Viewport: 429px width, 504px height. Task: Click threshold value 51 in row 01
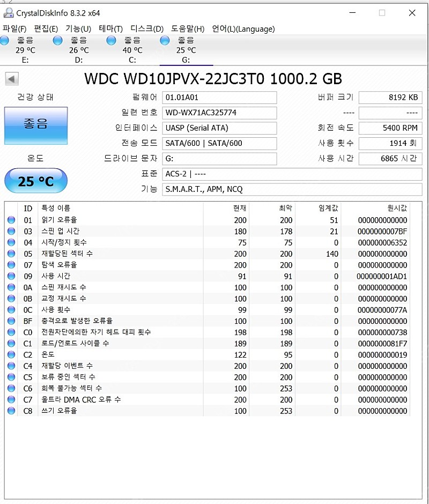334,220
